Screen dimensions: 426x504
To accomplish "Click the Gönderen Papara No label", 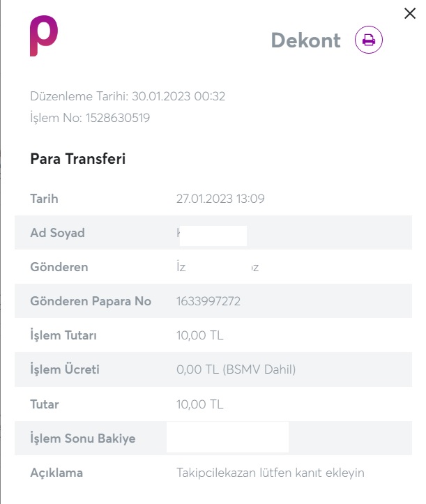I will [x=91, y=301].
